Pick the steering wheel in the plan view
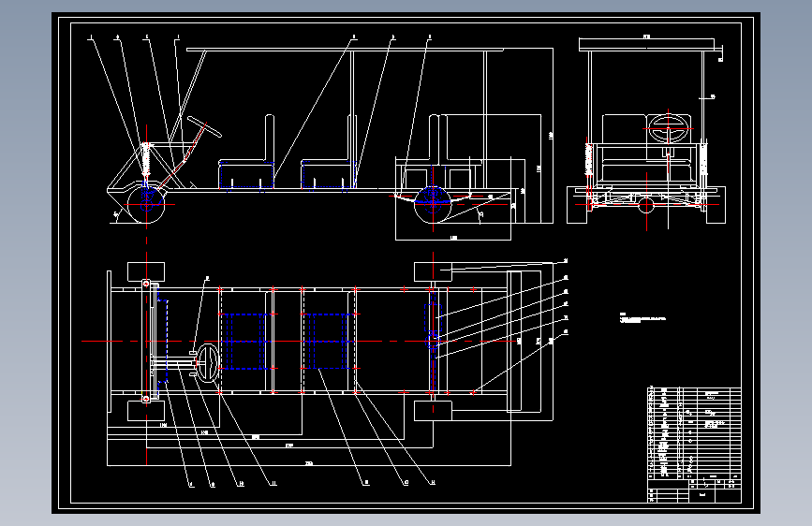 coord(208,363)
